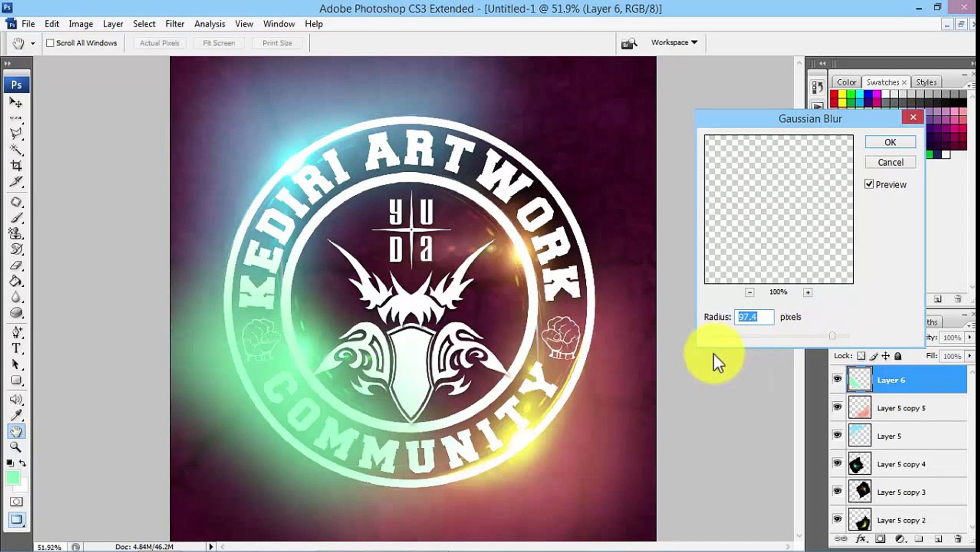980x552 pixels.
Task: Select the Zoom magnifier tool
Action: click(16, 447)
